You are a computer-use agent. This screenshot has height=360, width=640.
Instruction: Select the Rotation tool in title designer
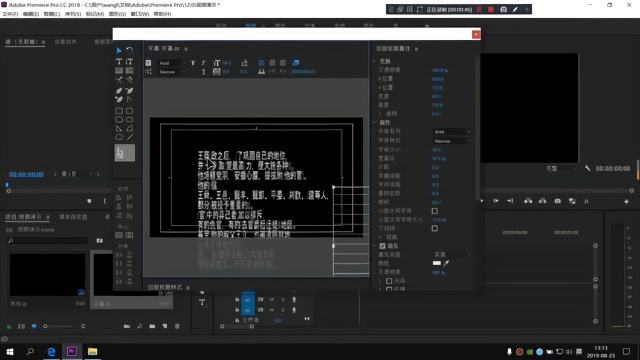[129, 51]
